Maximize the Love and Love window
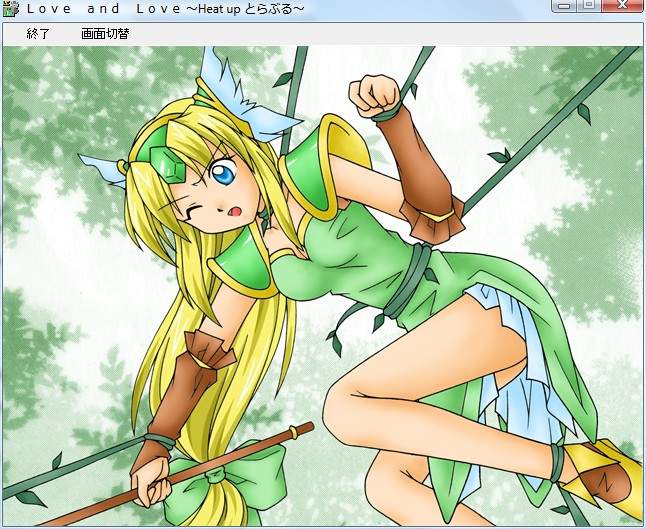This screenshot has height=529, width=646. pos(588,6)
